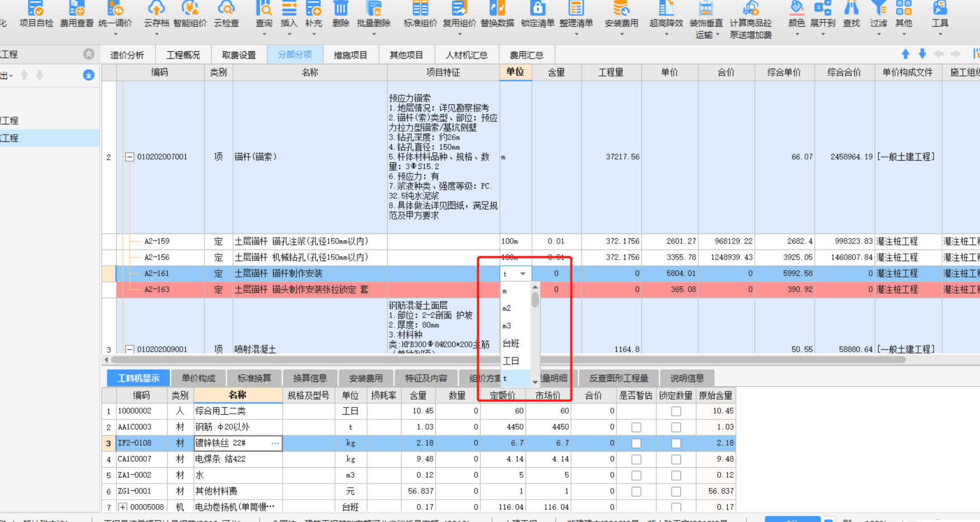Click the 过滤 filter icon
This screenshot has width=980, height=522.
[878, 8]
